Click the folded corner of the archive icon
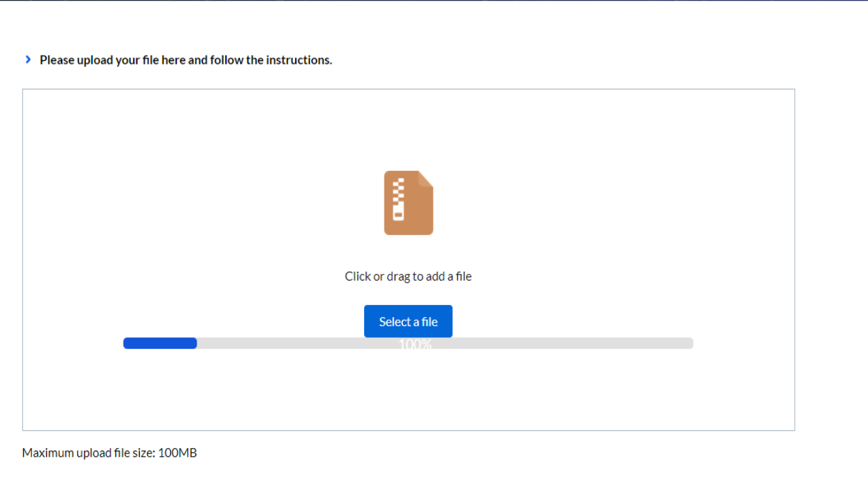The width and height of the screenshot is (868, 488). (426, 178)
